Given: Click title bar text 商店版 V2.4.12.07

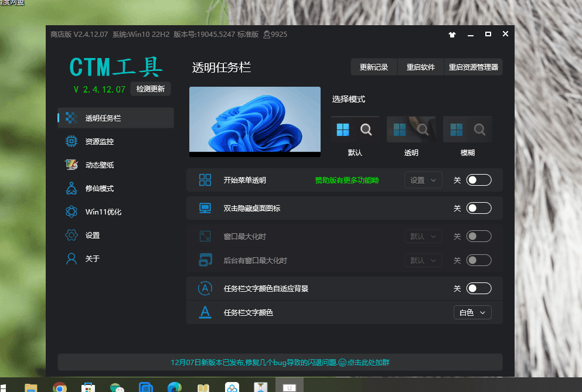Looking at the screenshot, I should click(x=79, y=35).
